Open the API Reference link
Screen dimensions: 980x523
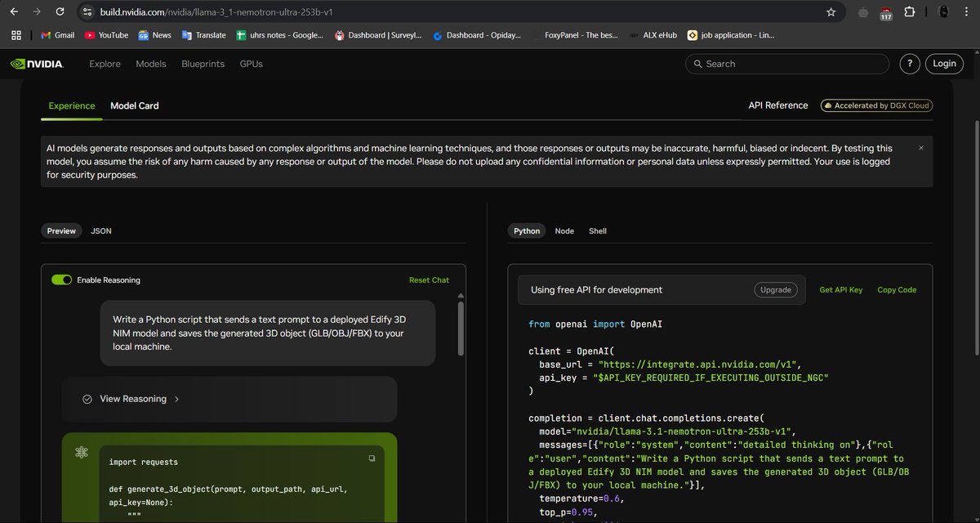[777, 105]
